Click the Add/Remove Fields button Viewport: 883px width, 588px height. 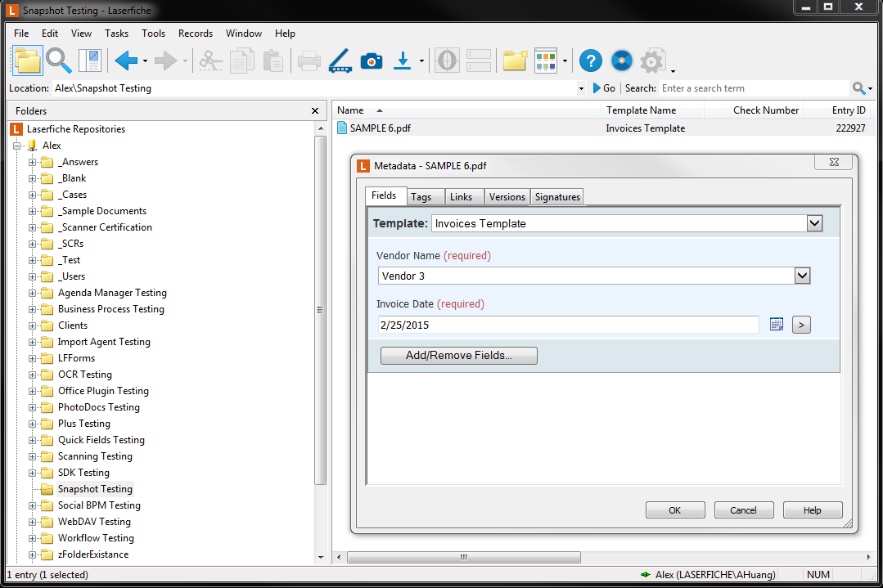click(x=459, y=356)
